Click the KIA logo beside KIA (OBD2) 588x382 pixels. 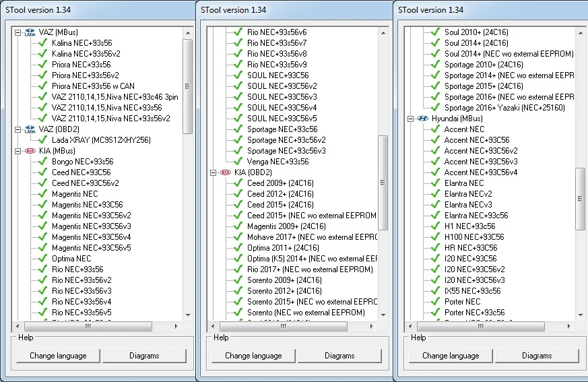tap(226, 172)
